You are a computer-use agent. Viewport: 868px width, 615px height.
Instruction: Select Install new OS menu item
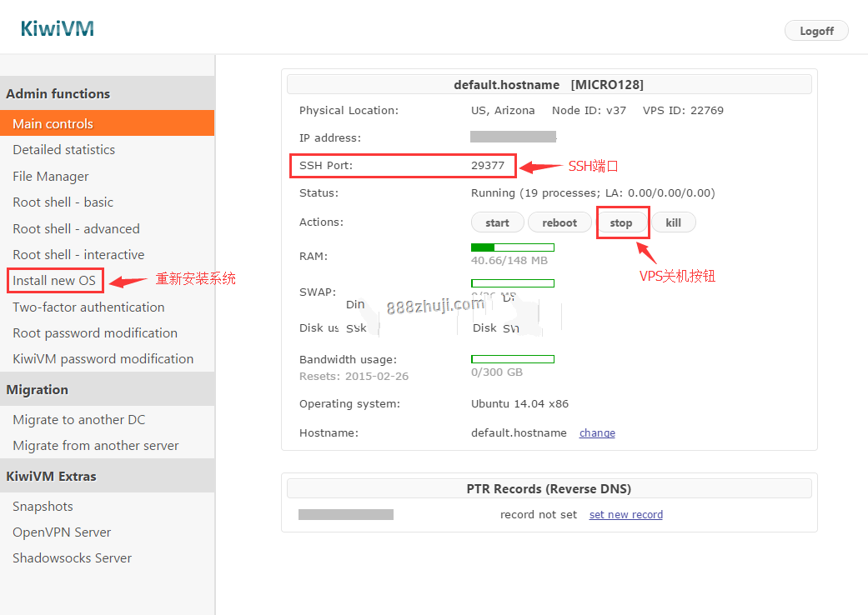54,281
